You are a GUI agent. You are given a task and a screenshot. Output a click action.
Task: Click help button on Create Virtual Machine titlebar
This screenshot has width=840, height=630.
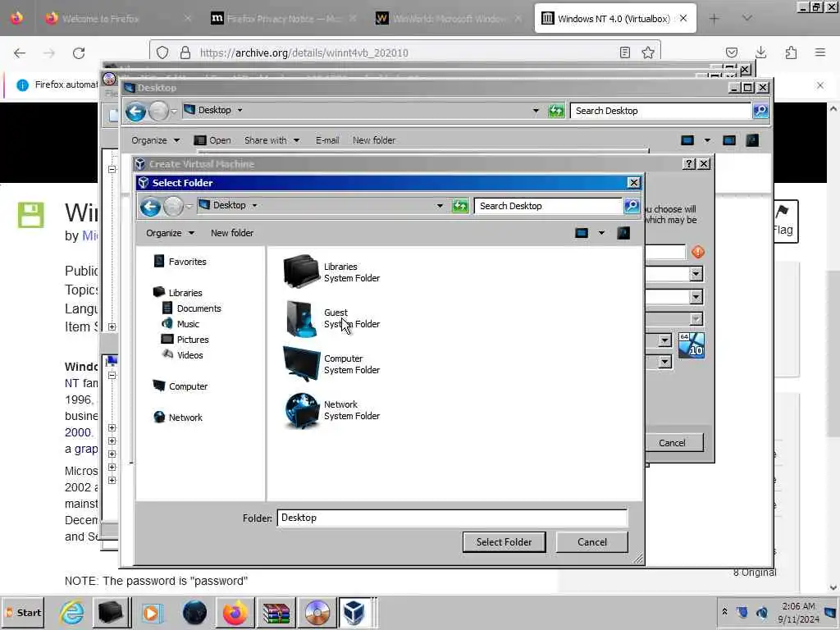(x=689, y=164)
